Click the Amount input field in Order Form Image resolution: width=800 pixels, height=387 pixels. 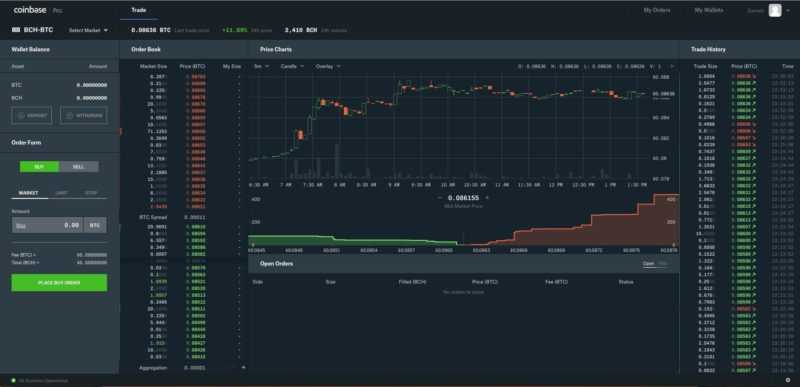pos(47,225)
